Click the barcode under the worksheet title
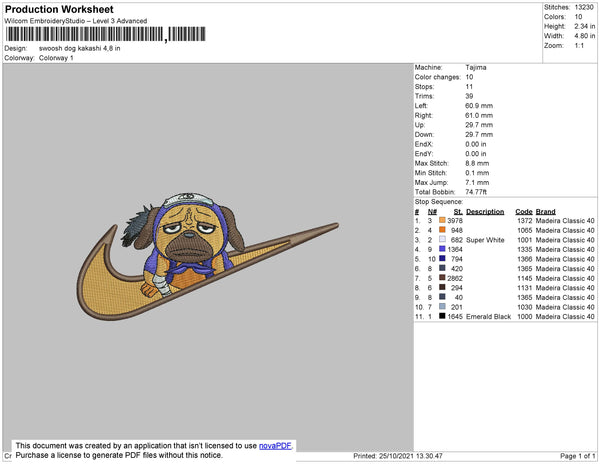 click(106, 34)
